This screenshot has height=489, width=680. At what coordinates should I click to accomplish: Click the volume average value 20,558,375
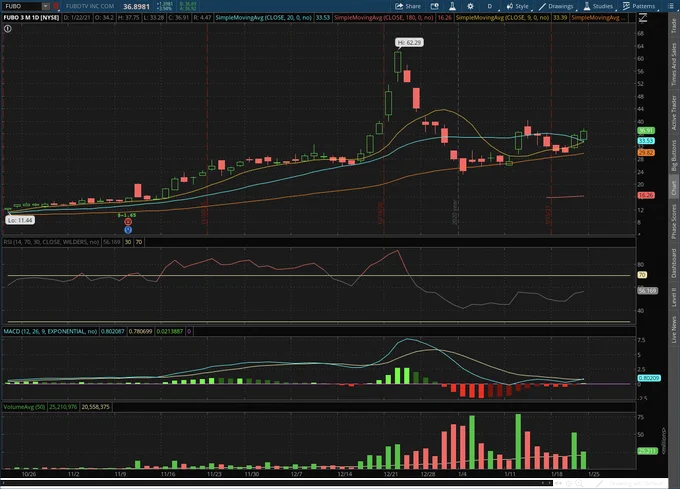(x=95, y=407)
